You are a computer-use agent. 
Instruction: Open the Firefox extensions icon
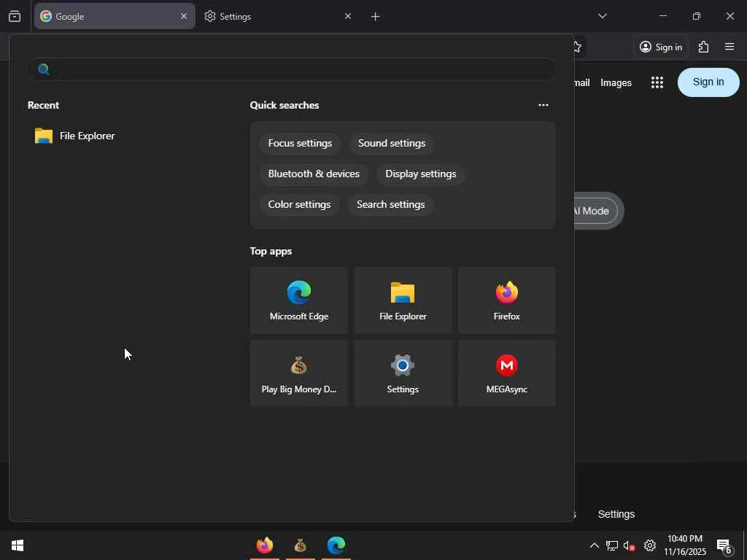[704, 47]
